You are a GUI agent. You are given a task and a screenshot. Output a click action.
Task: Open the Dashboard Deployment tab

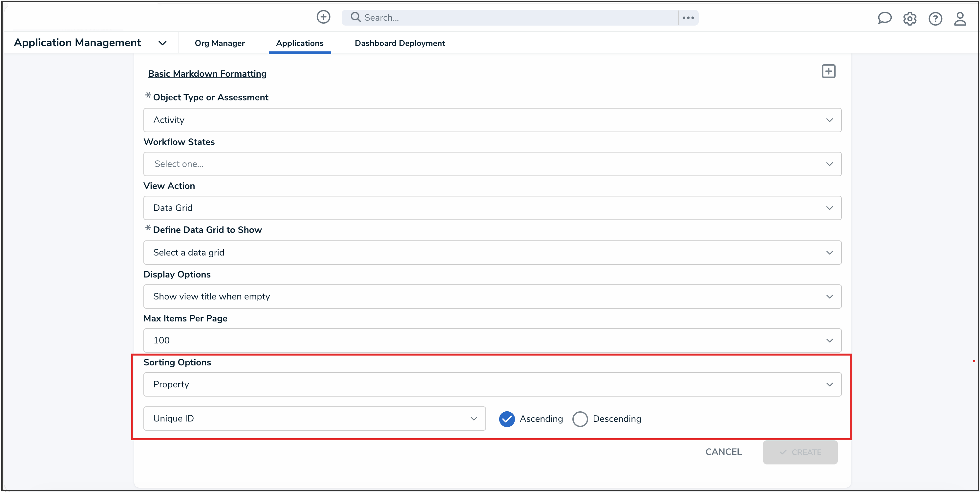399,43
